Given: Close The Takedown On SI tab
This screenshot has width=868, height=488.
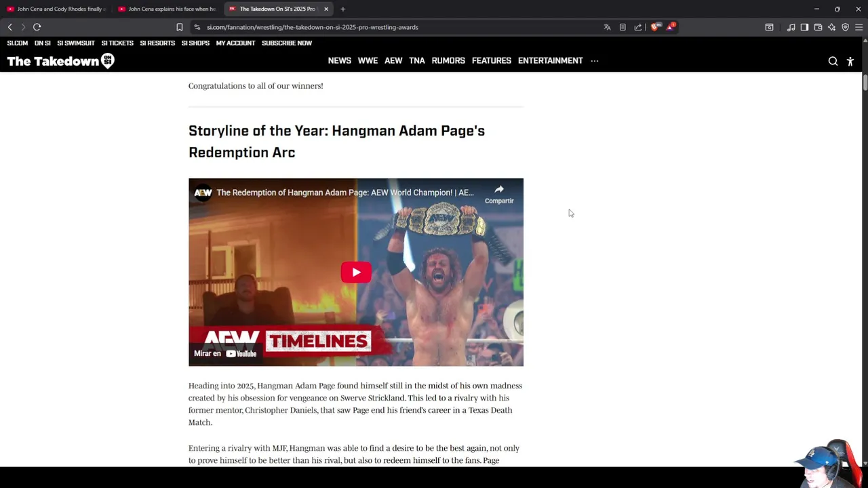Looking at the screenshot, I should (x=326, y=9).
